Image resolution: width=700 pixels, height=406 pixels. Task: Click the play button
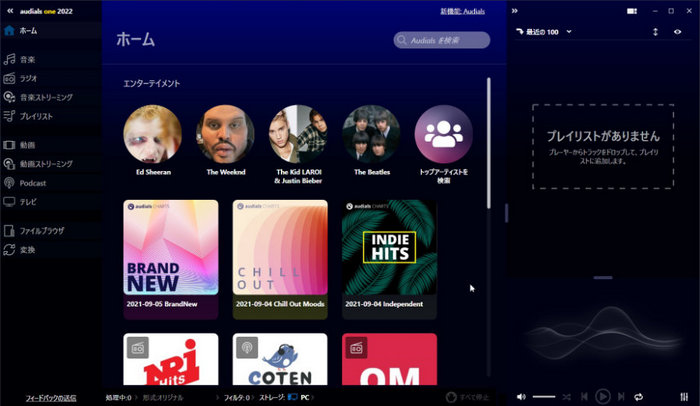pyautogui.click(x=603, y=397)
